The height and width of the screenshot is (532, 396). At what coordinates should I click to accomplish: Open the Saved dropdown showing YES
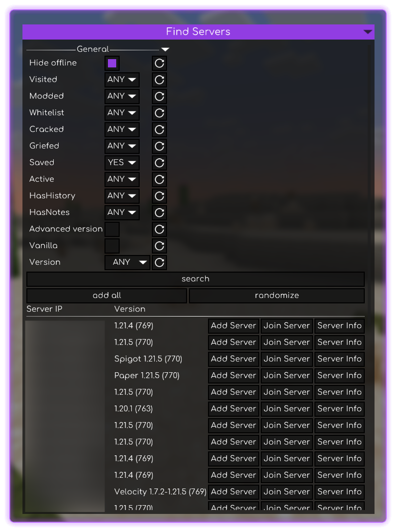click(122, 163)
